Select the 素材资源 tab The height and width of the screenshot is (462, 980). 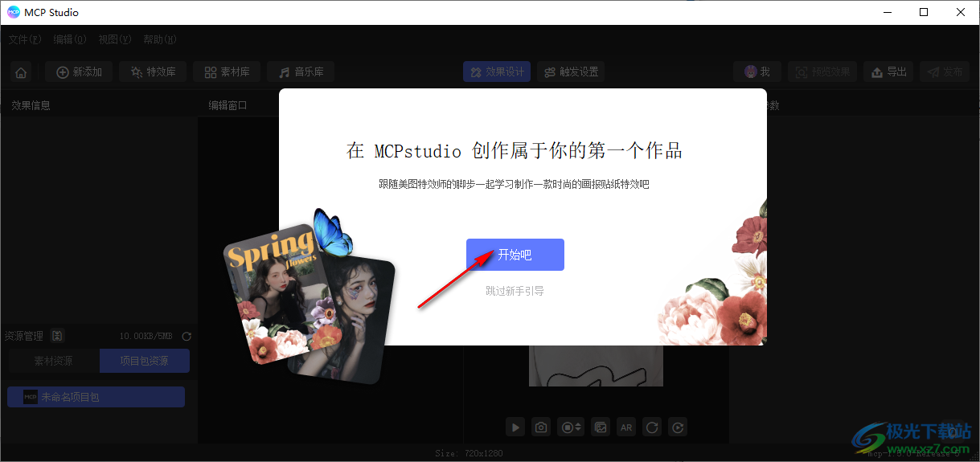tap(53, 361)
